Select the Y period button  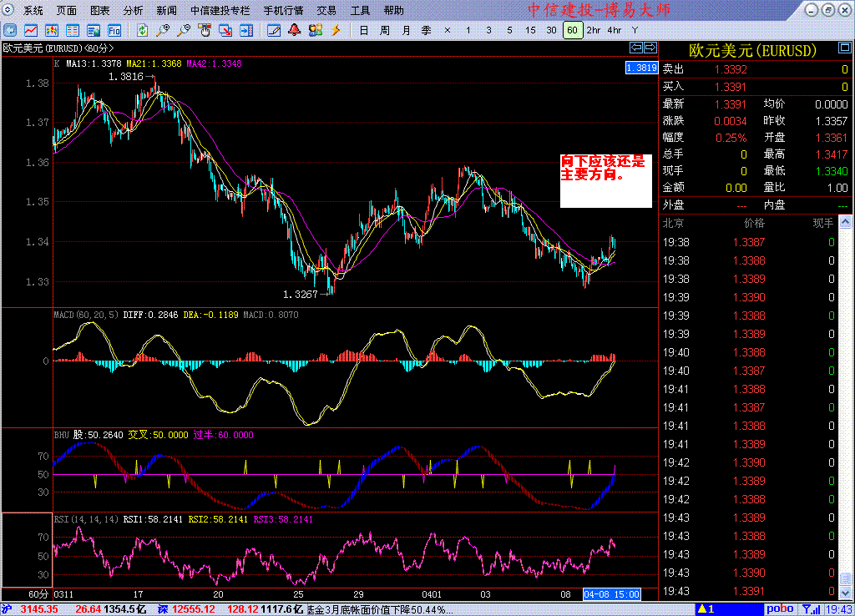(635, 31)
